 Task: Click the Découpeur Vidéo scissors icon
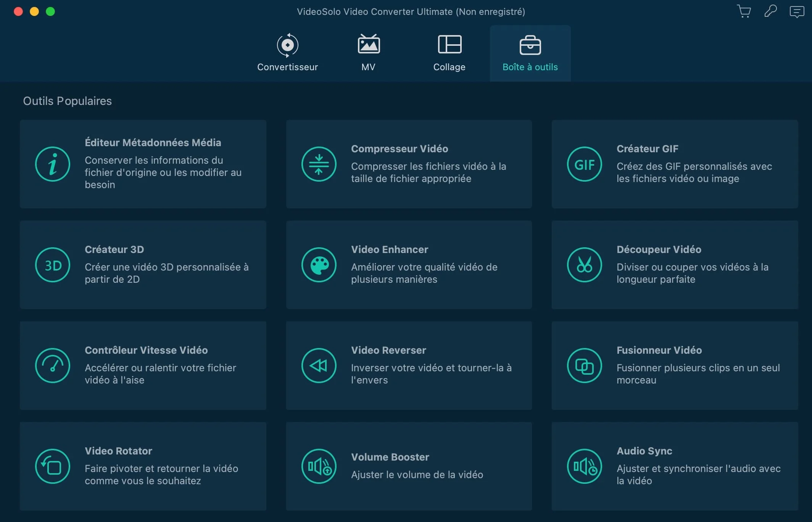coord(584,265)
